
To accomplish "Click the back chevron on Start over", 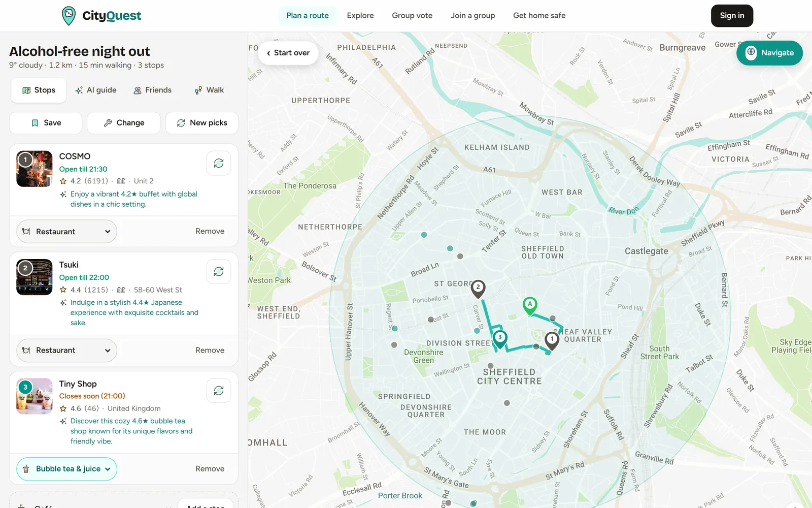I will pos(268,53).
